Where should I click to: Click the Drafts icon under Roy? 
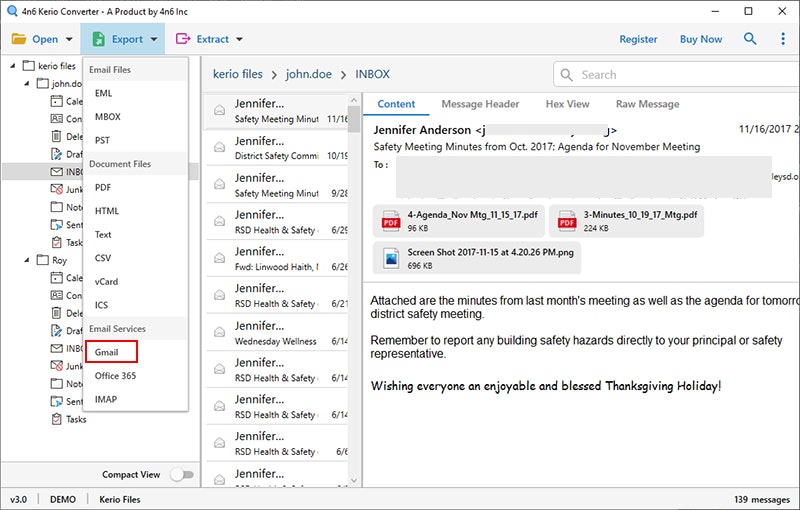click(x=56, y=330)
